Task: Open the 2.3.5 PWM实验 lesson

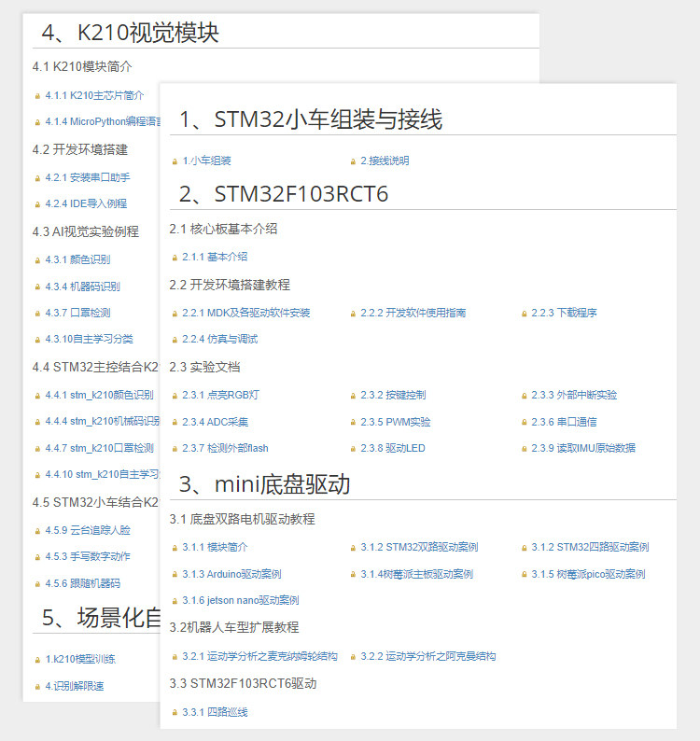Action: 395,422
